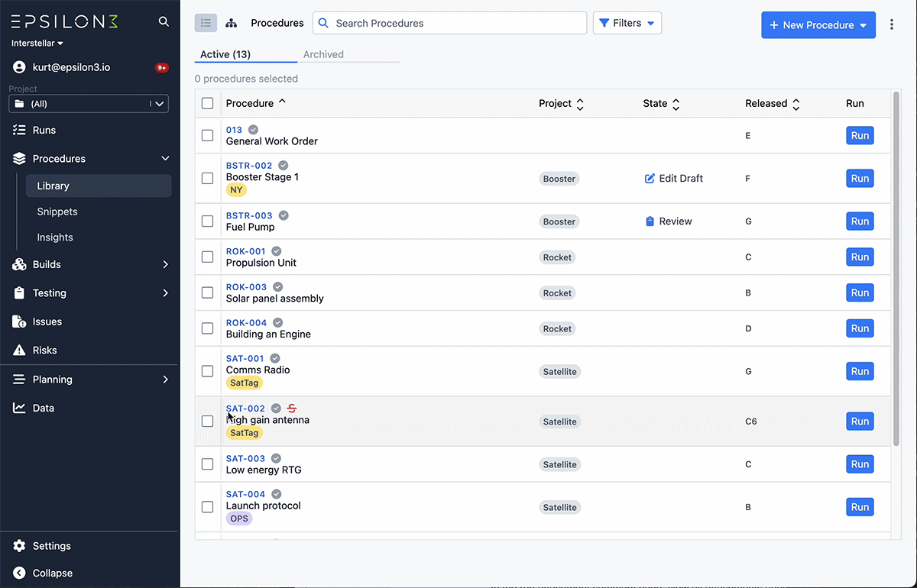The width and height of the screenshot is (917, 588).
Task: Switch to tree hierarchy view icon
Action: [231, 23]
